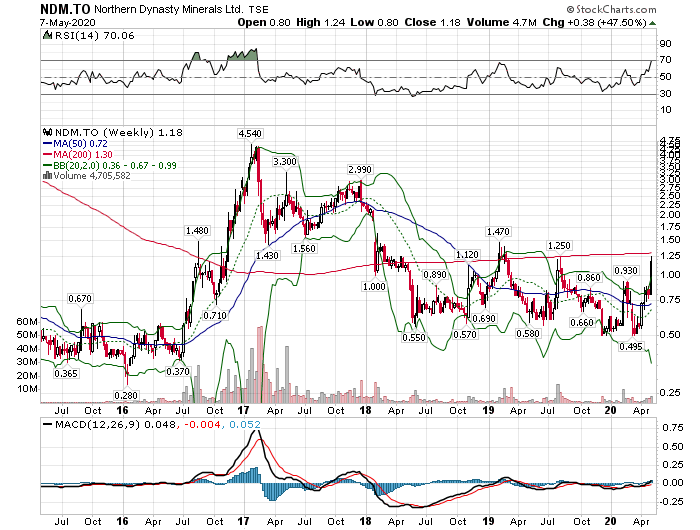Click the Open 0.80 value

point(264,22)
